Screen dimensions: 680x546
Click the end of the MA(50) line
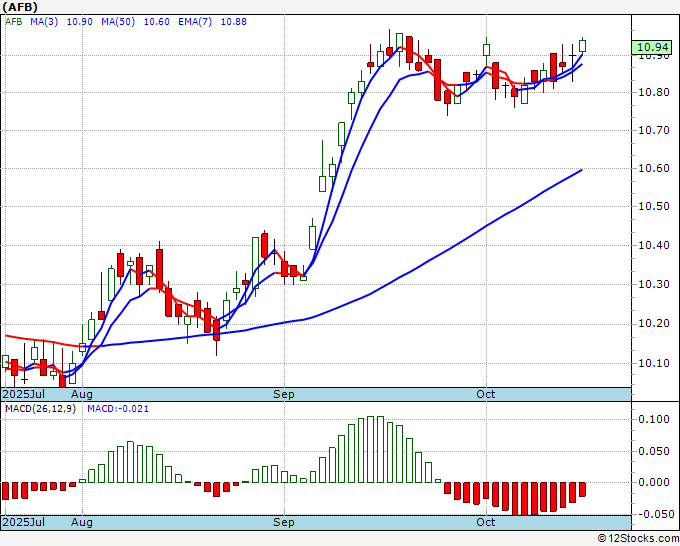pos(581,170)
